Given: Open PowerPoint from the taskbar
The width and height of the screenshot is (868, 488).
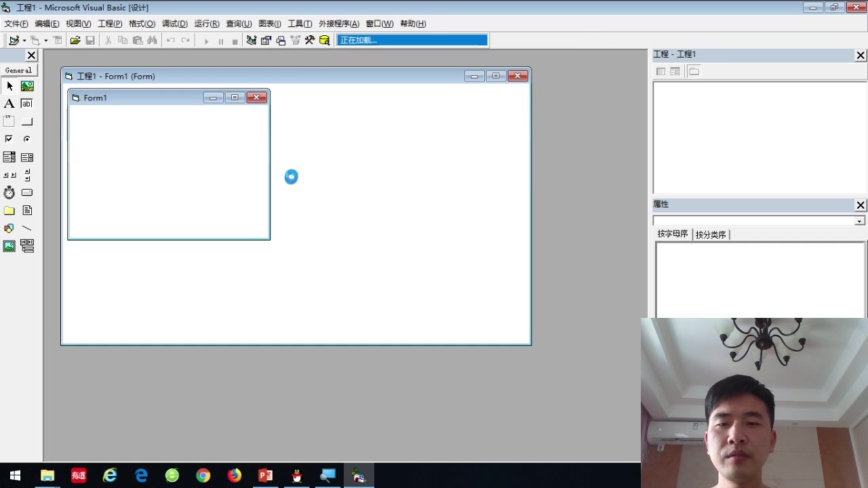Looking at the screenshot, I should (266, 476).
